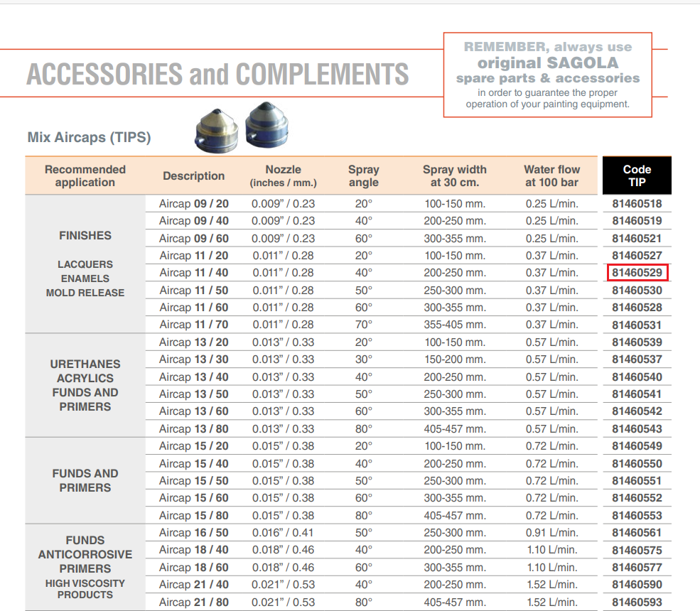
Task: Click the 30° spray angle value
Action: coord(364,359)
